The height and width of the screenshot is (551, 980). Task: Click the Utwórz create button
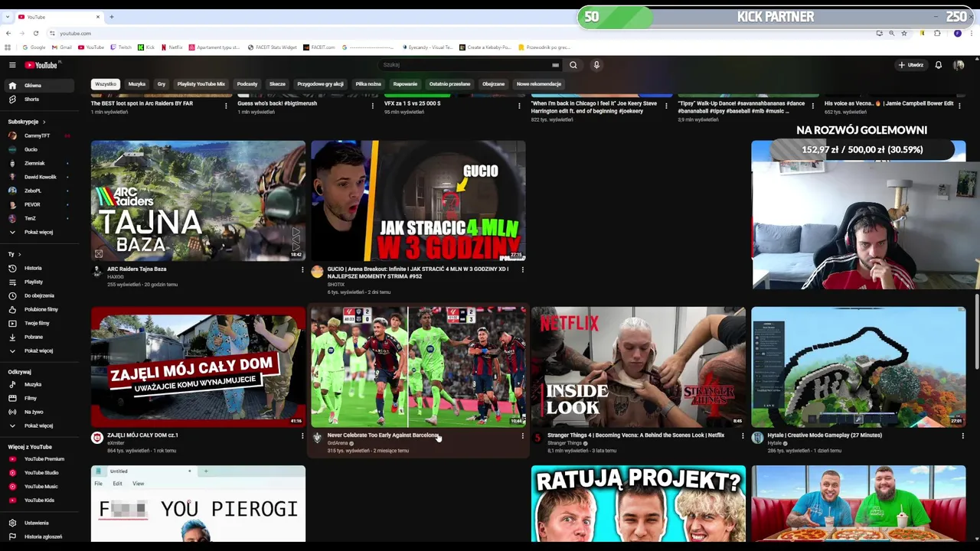pyautogui.click(x=911, y=65)
